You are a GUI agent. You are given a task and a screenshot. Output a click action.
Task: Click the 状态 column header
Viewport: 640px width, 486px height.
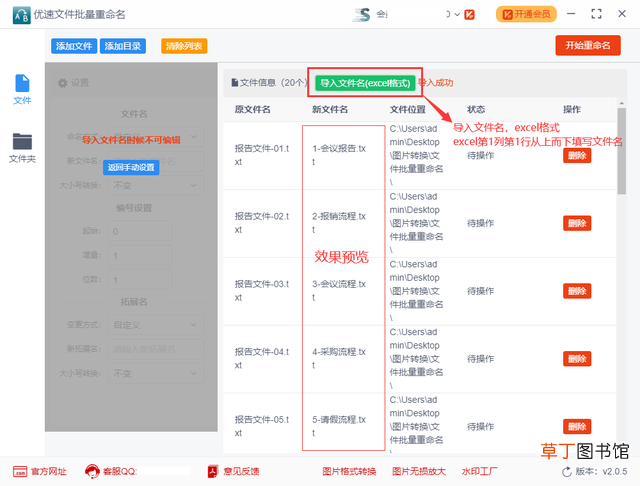(x=476, y=109)
